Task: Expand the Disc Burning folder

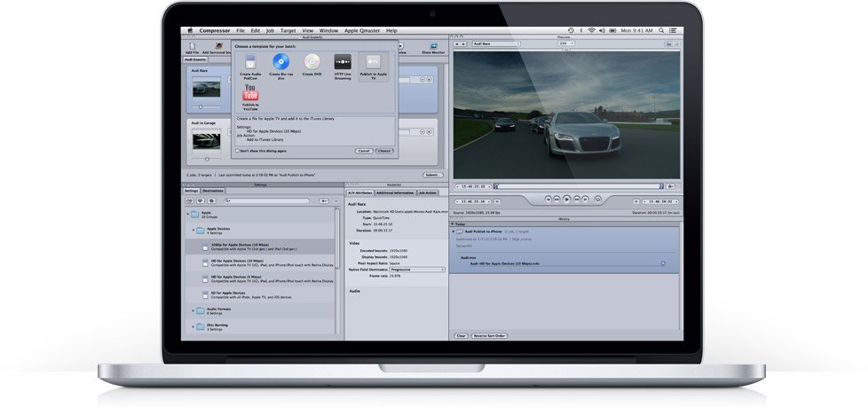Action: point(193,326)
